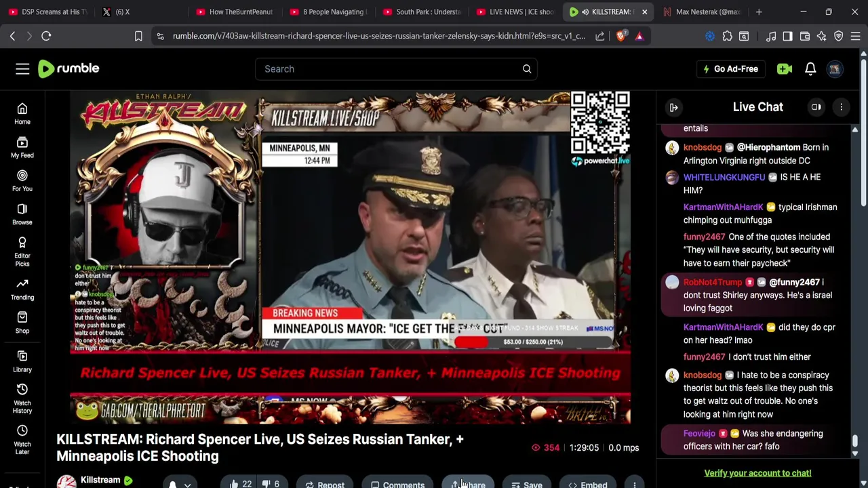This screenshot has height=488, width=868.
Task: Open the notifications bell
Action: click(x=810, y=68)
